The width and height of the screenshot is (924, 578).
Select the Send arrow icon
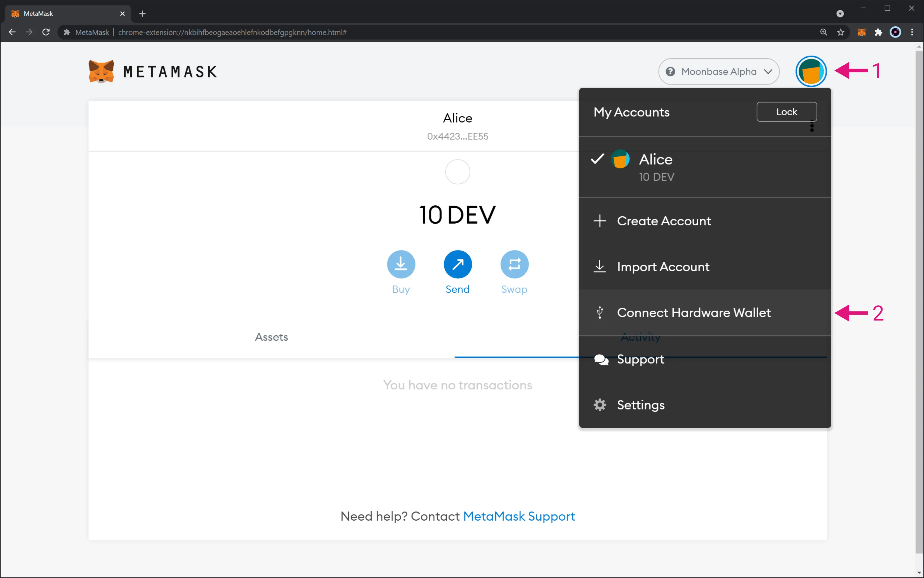point(458,264)
